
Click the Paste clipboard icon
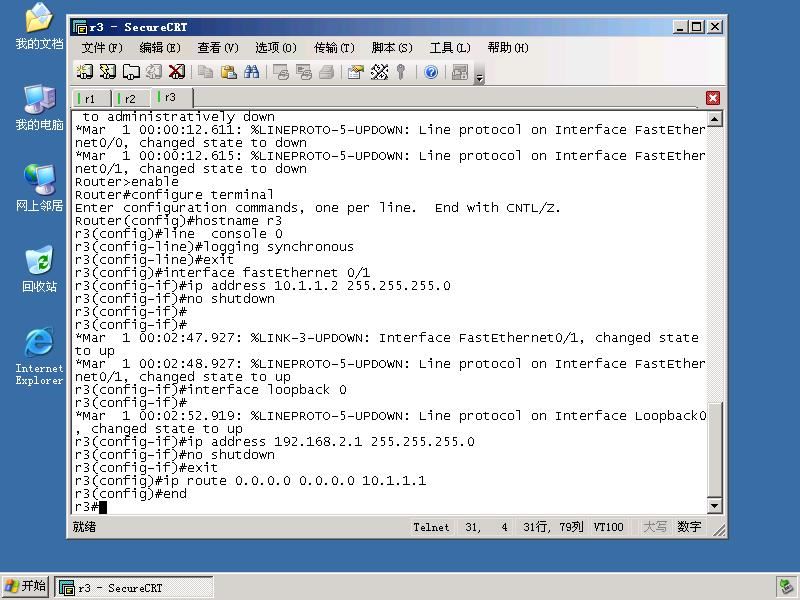pyautogui.click(x=228, y=72)
